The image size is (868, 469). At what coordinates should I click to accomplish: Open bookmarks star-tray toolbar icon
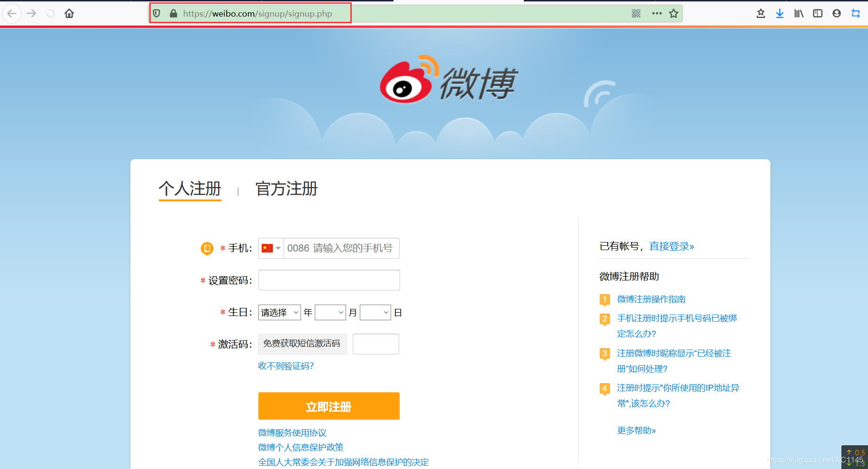click(761, 13)
